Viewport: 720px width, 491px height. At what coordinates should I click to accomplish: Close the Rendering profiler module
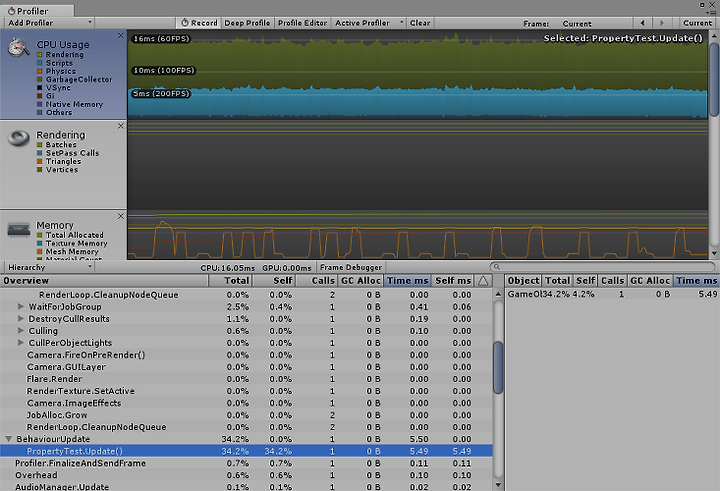click(121, 126)
